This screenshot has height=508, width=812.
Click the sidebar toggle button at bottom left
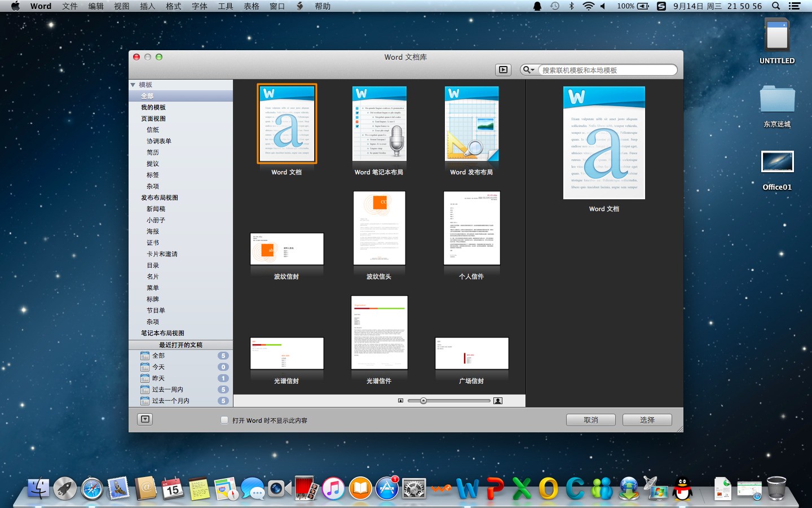pyautogui.click(x=145, y=419)
